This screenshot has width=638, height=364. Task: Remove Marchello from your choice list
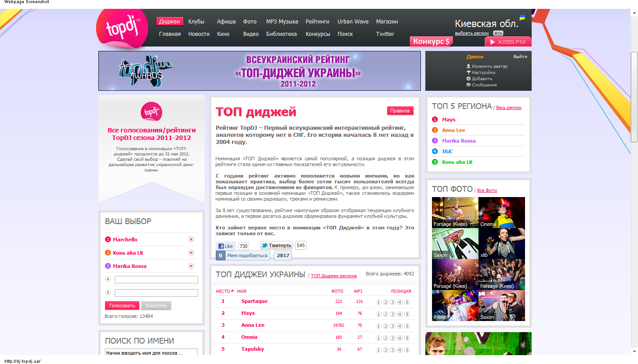pos(191,240)
